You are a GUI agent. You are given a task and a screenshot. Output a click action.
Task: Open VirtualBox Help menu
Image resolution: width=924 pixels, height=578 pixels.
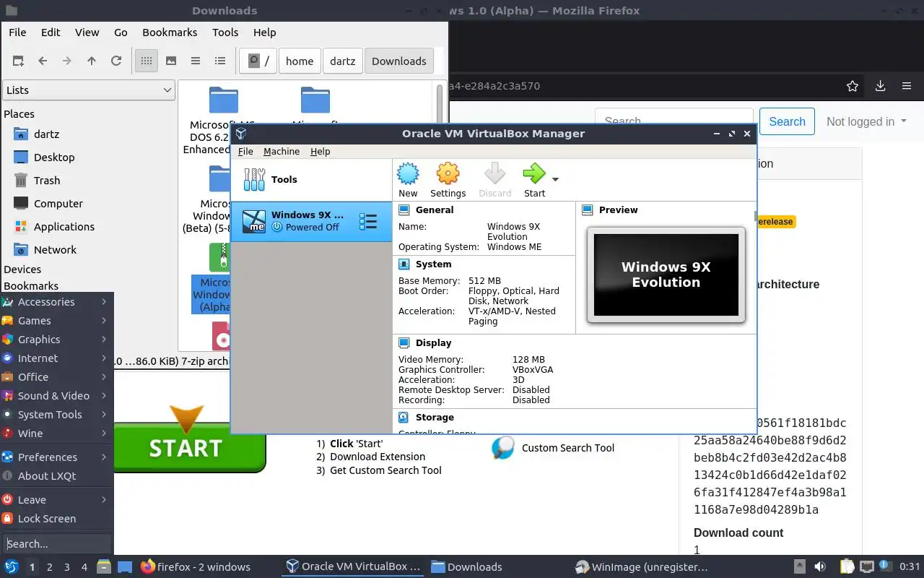pyautogui.click(x=320, y=152)
